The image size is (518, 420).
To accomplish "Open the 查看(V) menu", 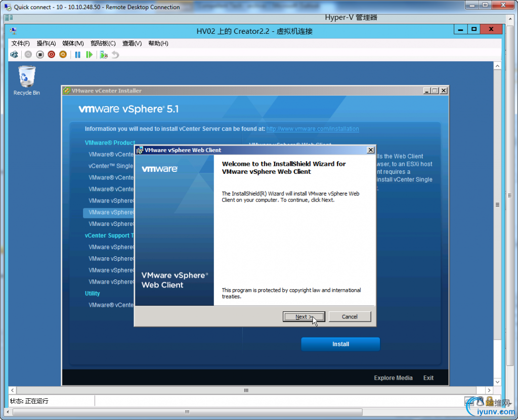I will (x=132, y=43).
